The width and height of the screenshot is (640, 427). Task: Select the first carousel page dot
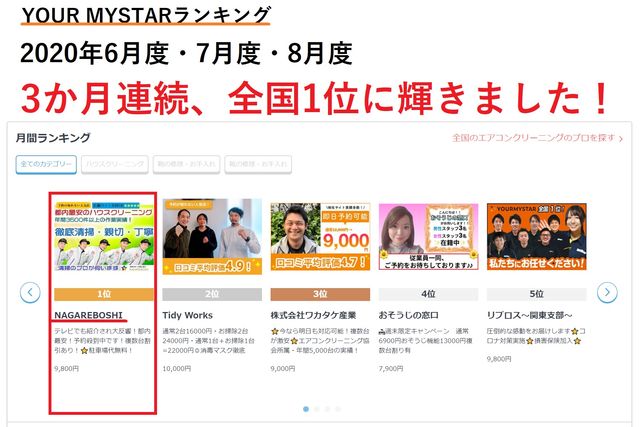point(306,409)
